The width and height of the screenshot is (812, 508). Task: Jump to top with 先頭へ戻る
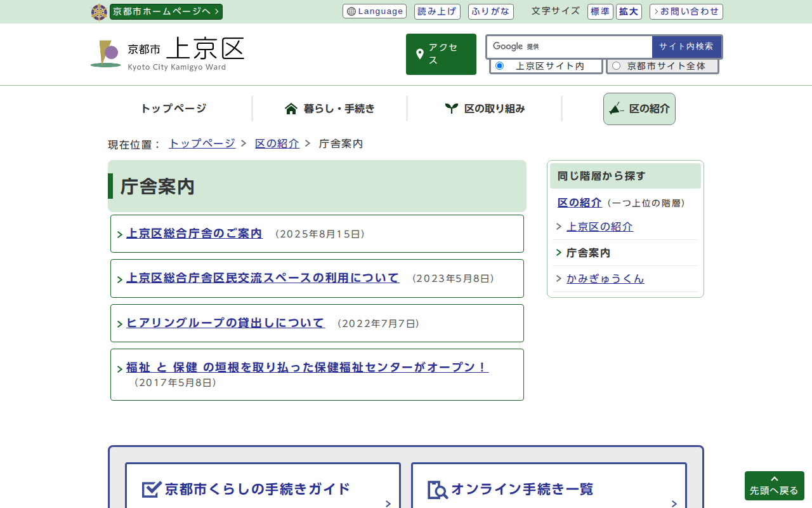click(x=774, y=486)
